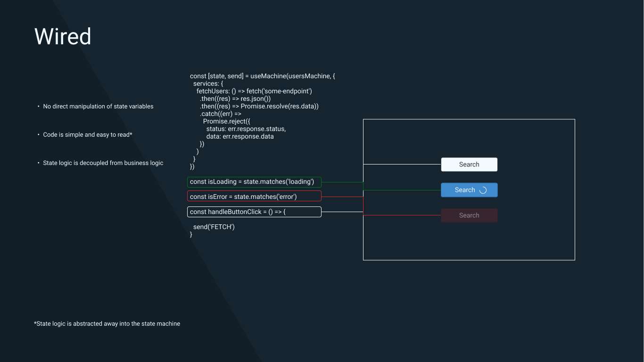This screenshot has height=362, width=644.
Task: Click the res.json() code line
Action: click(x=235, y=99)
